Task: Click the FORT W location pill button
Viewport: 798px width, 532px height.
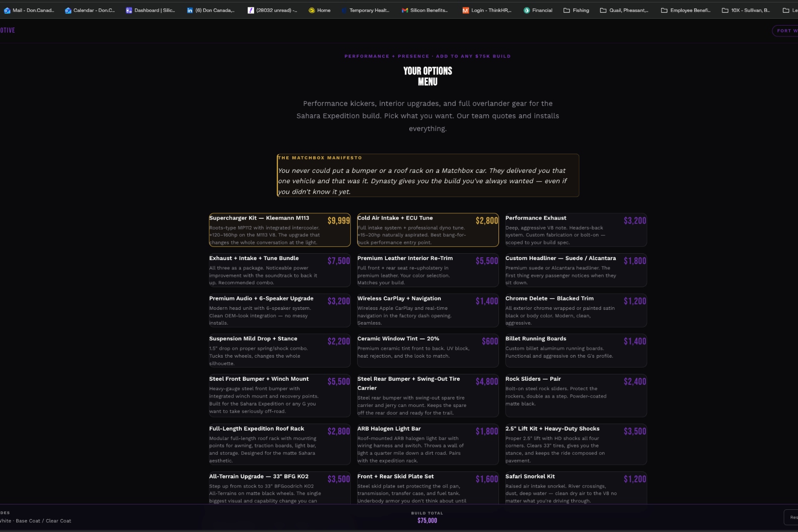Action: click(x=785, y=31)
